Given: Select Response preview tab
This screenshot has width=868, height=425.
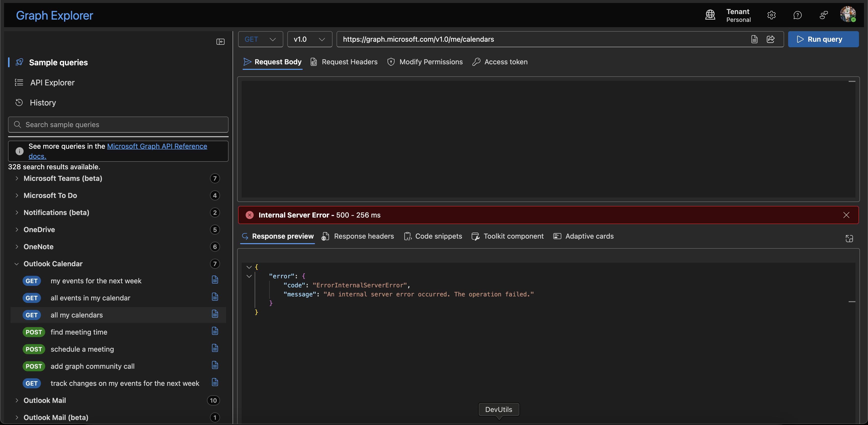Looking at the screenshot, I should pyautogui.click(x=278, y=236).
